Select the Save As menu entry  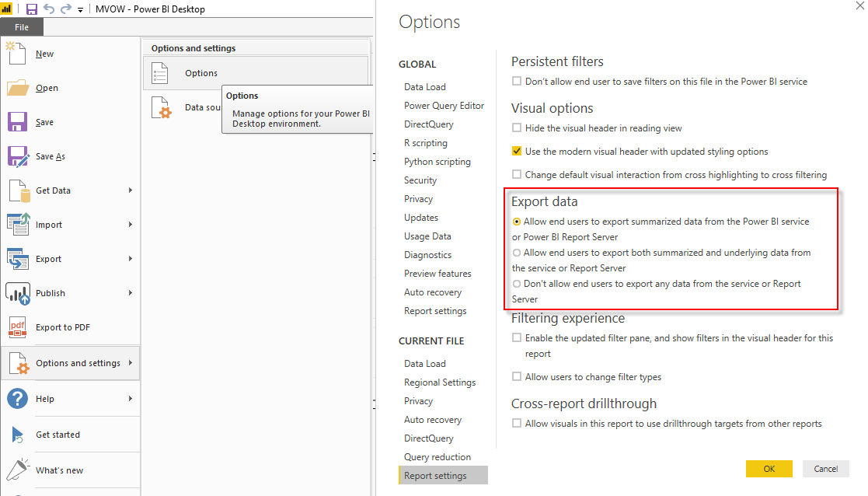70,157
